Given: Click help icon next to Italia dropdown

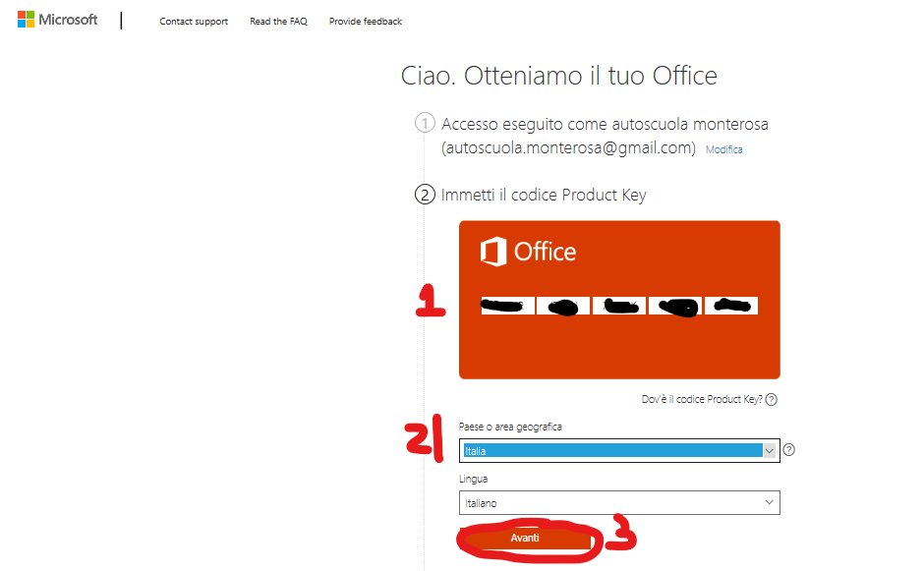Looking at the screenshot, I should pyautogui.click(x=789, y=450).
